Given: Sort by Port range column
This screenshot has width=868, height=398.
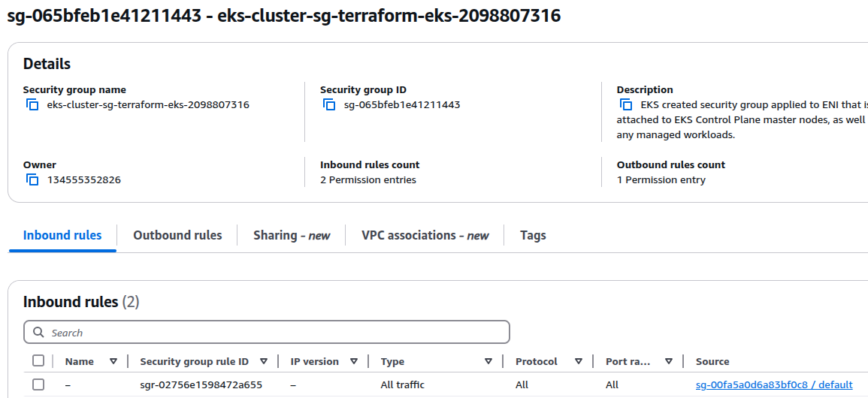Looking at the screenshot, I should pyautogui.click(x=668, y=361).
